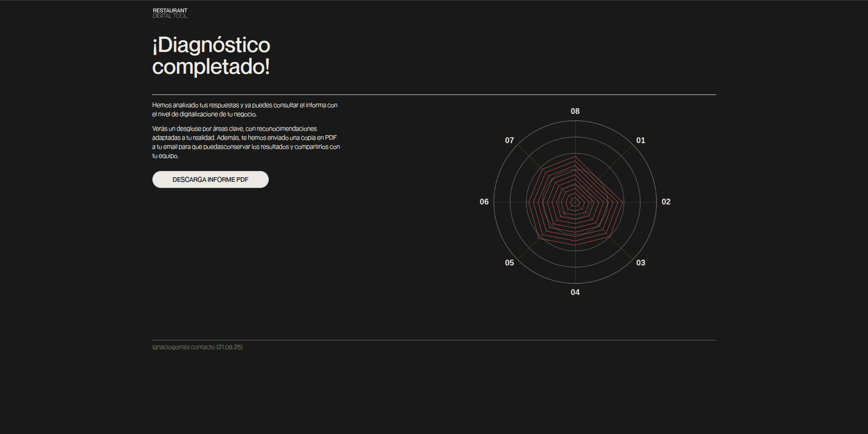Click the DESCARGA INFORME PDF button
This screenshot has width=868, height=434.
(x=210, y=179)
